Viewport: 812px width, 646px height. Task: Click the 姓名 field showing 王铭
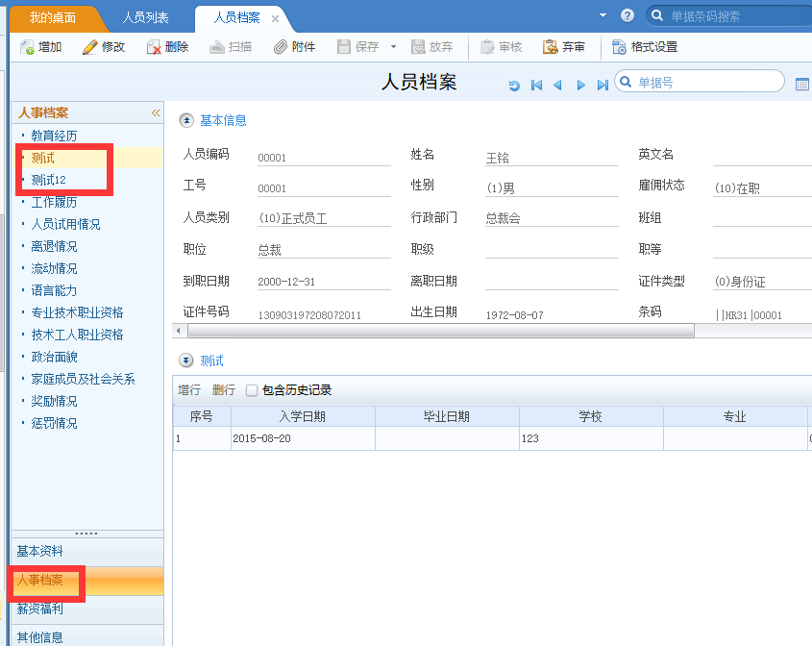click(x=552, y=158)
